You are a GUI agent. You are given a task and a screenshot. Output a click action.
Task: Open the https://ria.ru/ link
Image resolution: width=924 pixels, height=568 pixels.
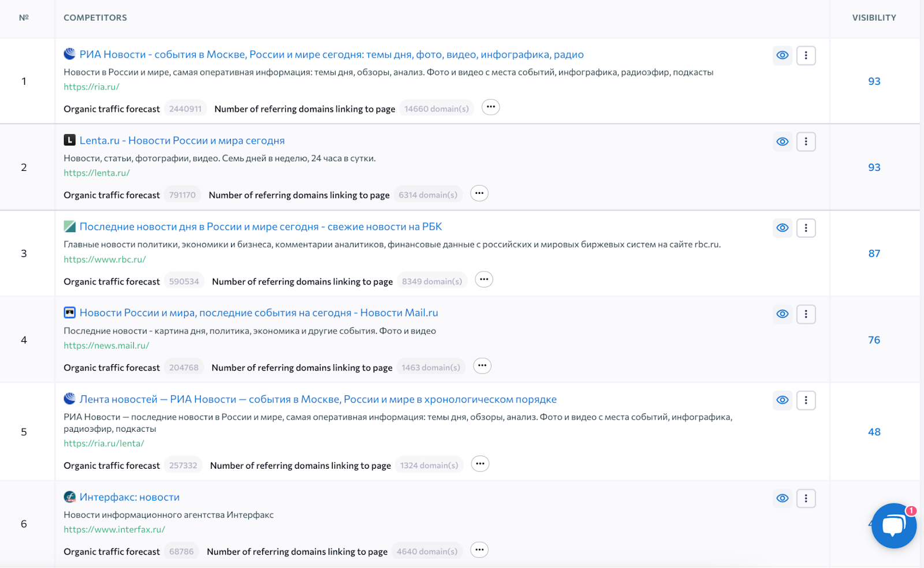point(91,87)
